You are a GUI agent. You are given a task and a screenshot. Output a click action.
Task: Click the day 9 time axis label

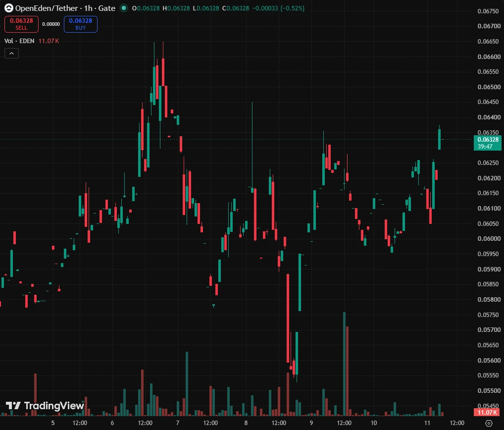pos(311,423)
